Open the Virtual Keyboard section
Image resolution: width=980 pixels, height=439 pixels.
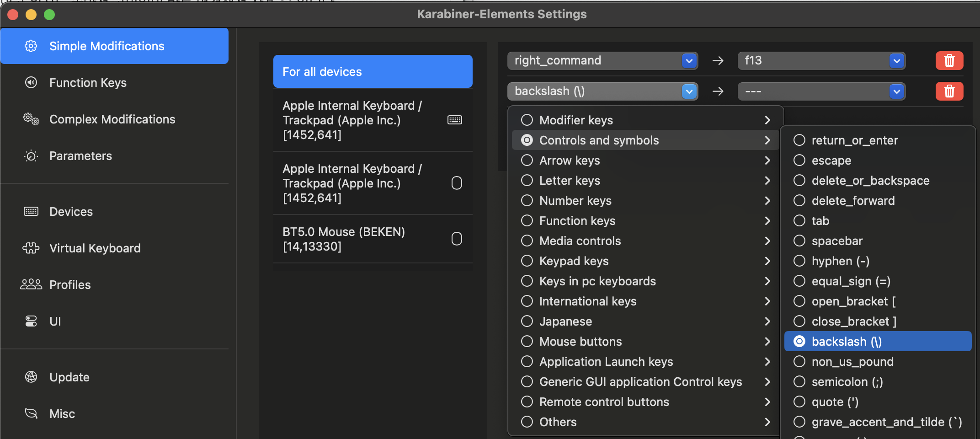[x=114, y=248]
